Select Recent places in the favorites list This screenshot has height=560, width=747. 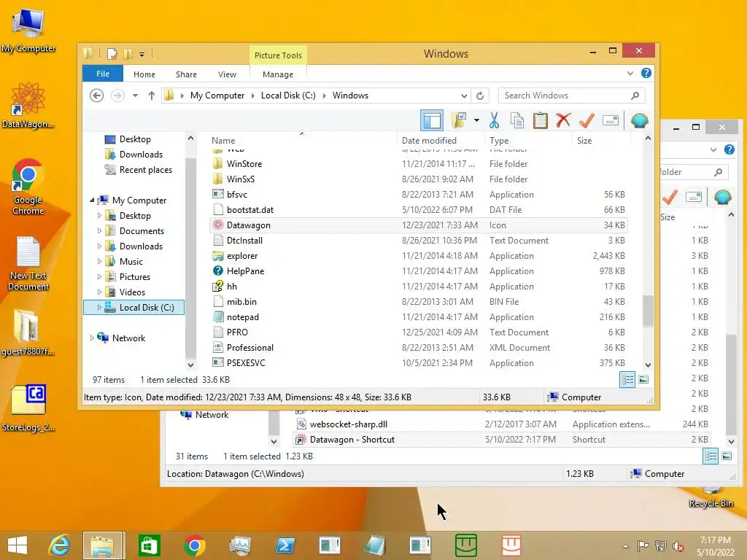tap(145, 169)
